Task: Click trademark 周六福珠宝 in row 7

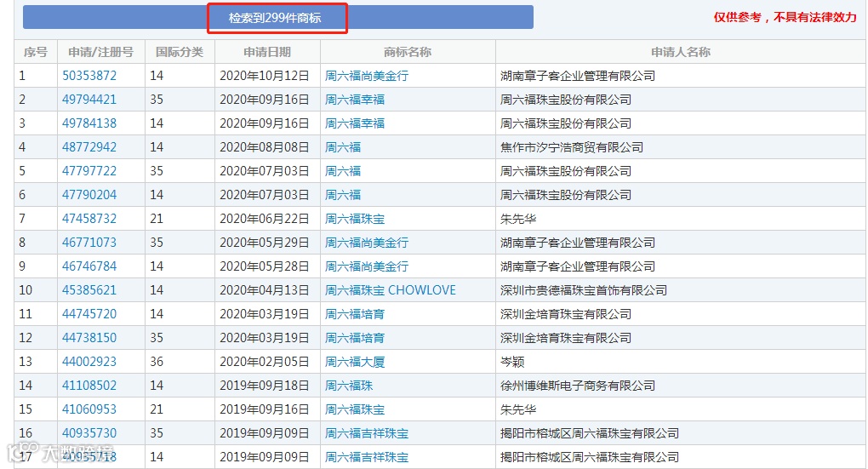Action: click(355, 218)
